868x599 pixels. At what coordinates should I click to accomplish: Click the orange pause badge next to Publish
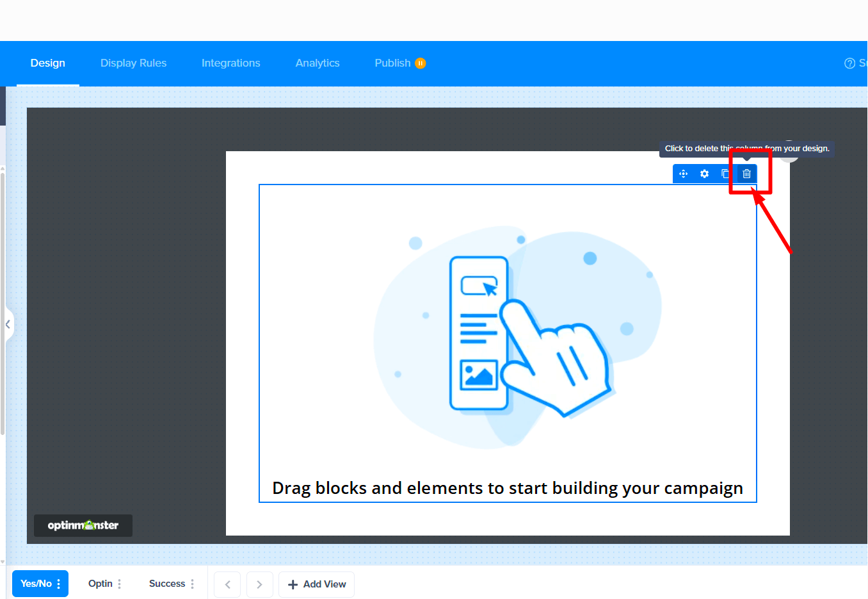coord(421,63)
